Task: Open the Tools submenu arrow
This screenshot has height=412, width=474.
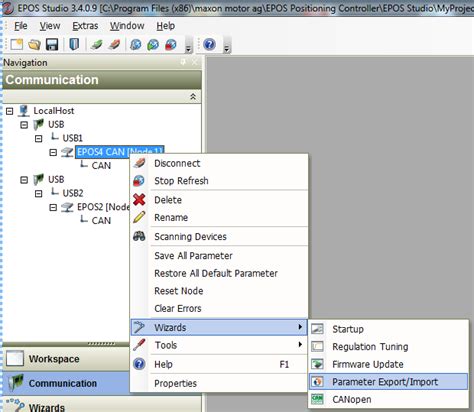Action: (x=300, y=344)
